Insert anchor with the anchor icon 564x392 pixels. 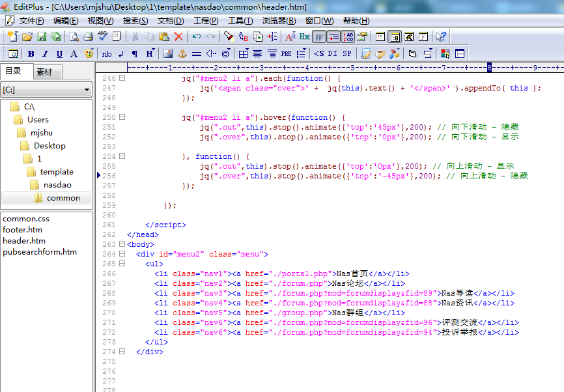pyautogui.click(x=182, y=54)
